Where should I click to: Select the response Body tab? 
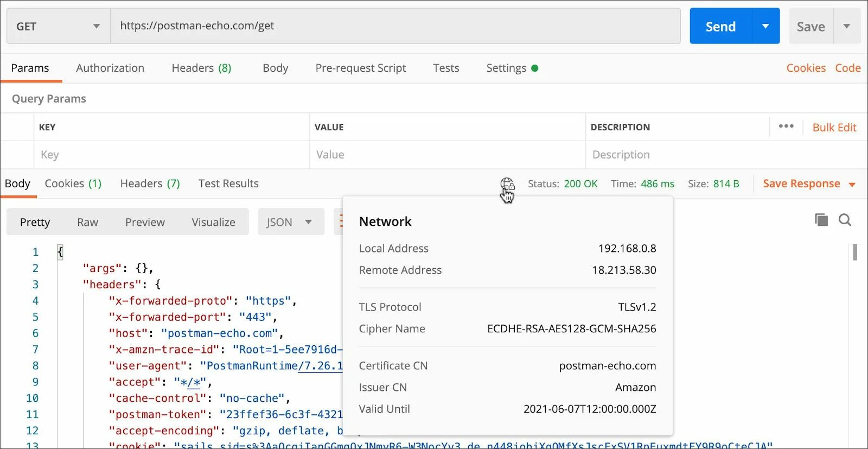tap(17, 184)
